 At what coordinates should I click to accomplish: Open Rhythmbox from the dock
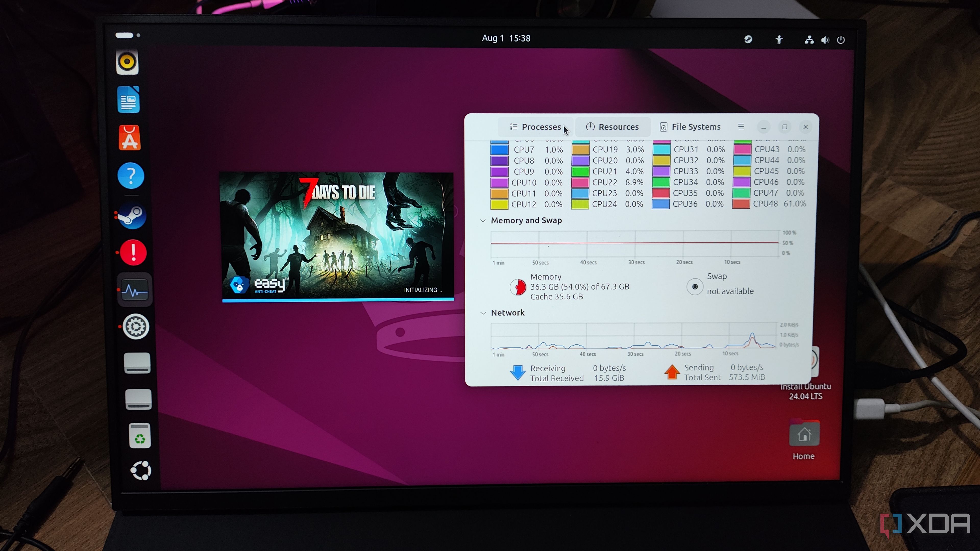tap(127, 62)
